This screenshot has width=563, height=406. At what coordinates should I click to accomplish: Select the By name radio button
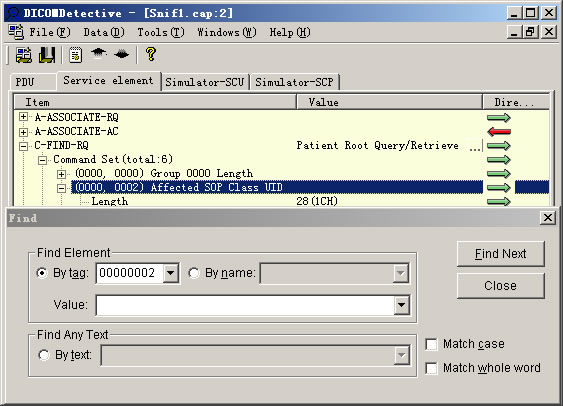pos(194,273)
